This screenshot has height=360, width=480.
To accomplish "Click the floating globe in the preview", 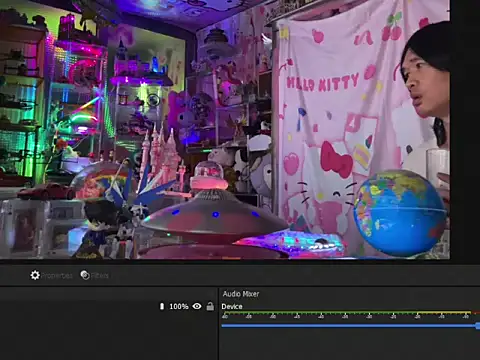I will click(x=399, y=213).
